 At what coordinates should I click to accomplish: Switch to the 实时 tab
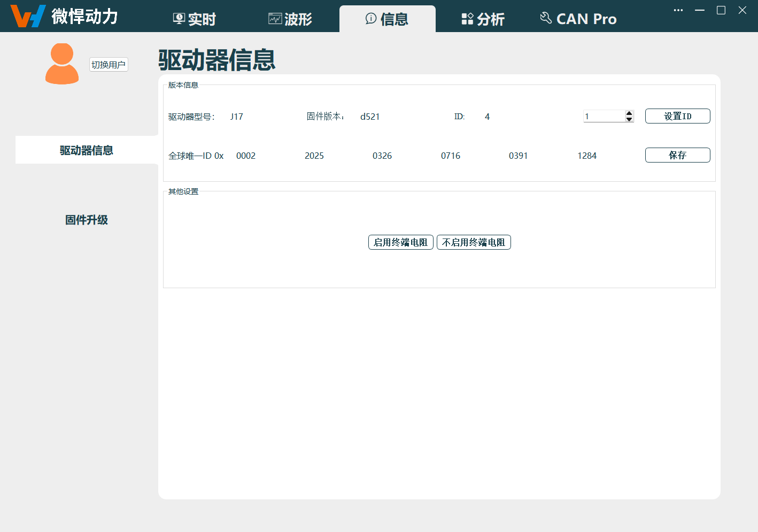194,18
